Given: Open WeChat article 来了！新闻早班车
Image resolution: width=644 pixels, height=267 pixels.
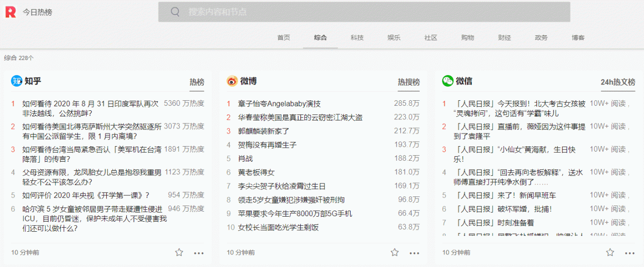Looking at the screenshot, I should coord(505,195).
